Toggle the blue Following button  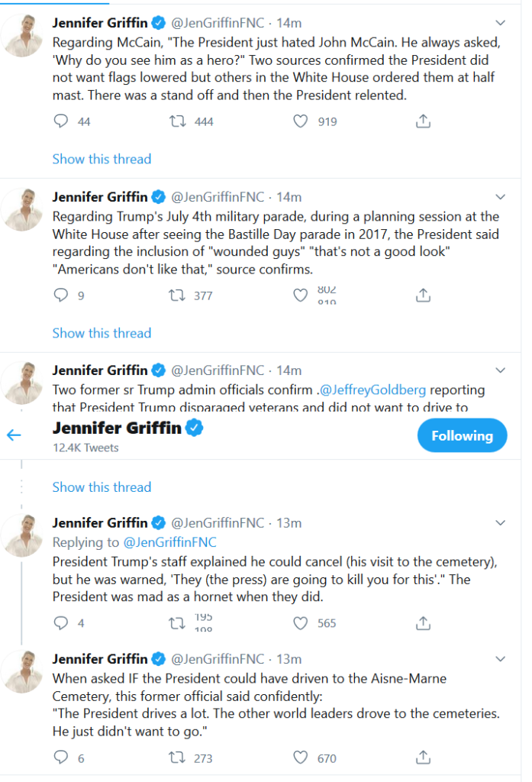click(462, 436)
